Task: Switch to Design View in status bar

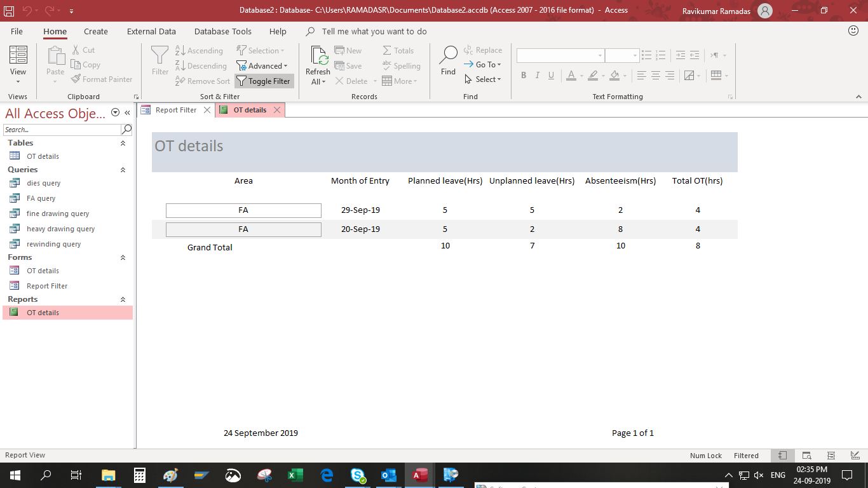Action: [x=855, y=456]
